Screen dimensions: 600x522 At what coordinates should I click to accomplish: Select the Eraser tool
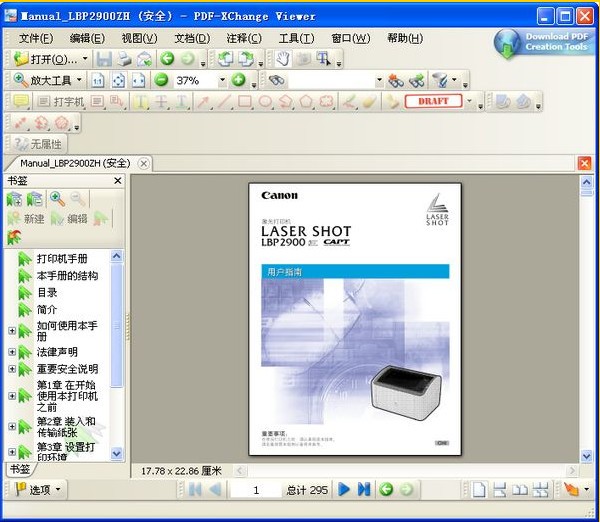click(x=369, y=101)
